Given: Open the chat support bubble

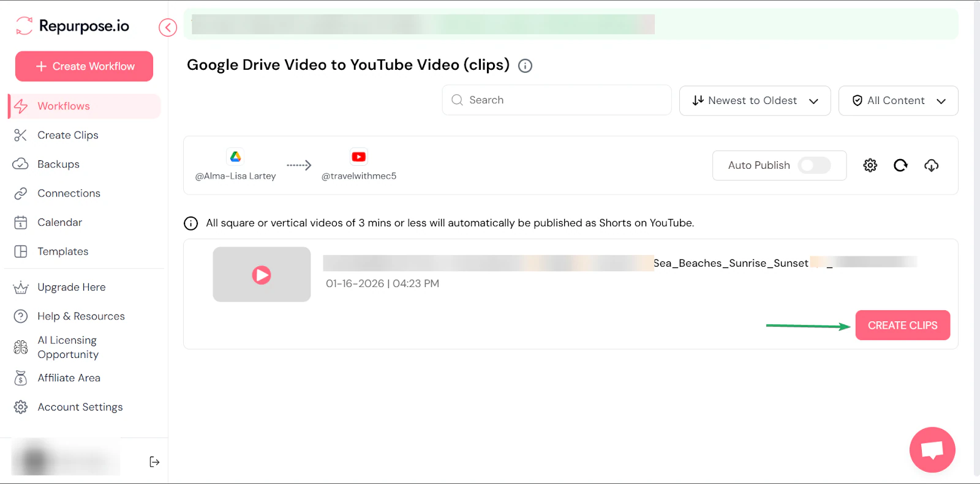Looking at the screenshot, I should [x=932, y=450].
